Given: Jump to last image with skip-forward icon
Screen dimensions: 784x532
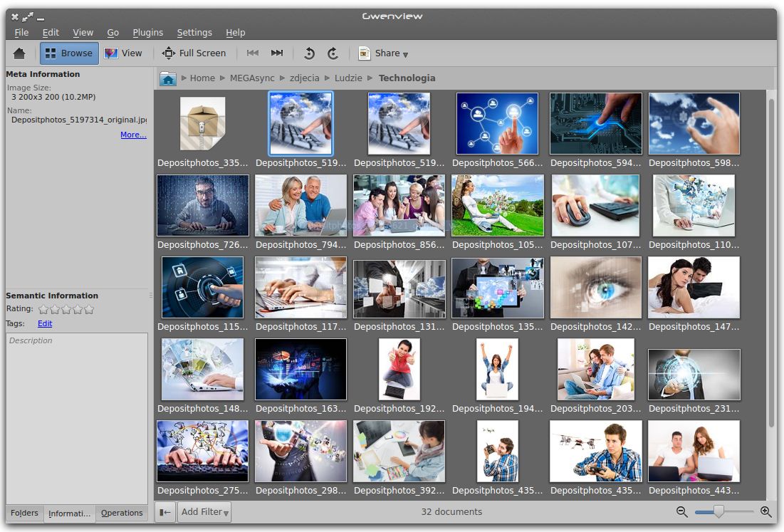Looking at the screenshot, I should [276, 53].
